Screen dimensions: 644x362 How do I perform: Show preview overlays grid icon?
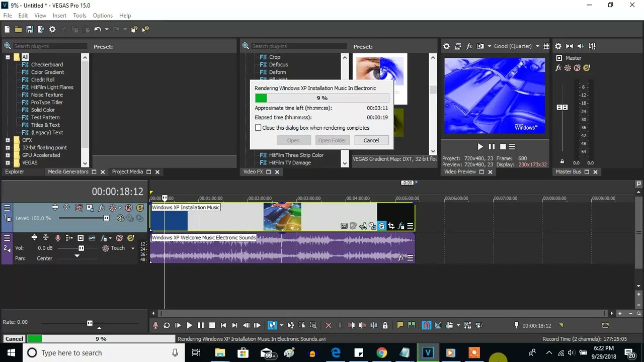pyautogui.click(x=546, y=46)
